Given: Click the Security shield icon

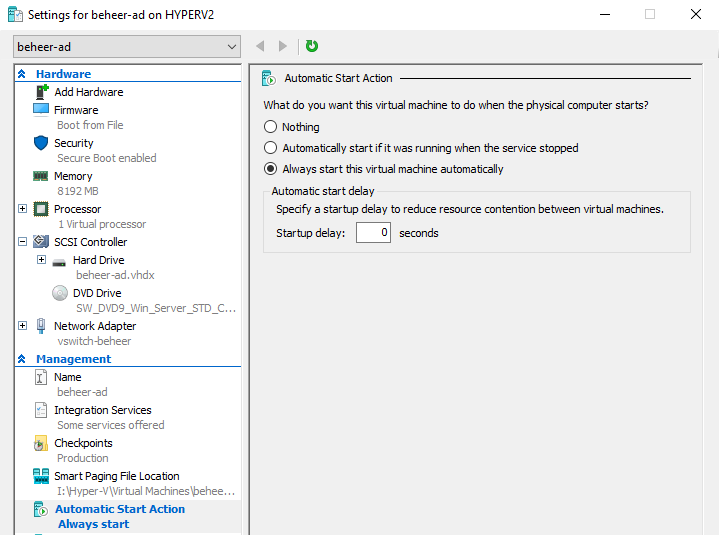Looking at the screenshot, I should click(x=41, y=143).
